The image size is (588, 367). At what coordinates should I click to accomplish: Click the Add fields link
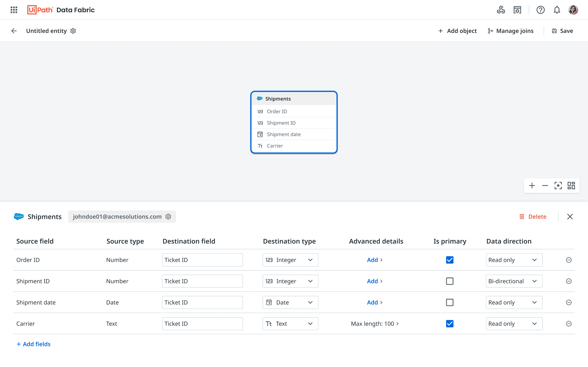tap(33, 344)
